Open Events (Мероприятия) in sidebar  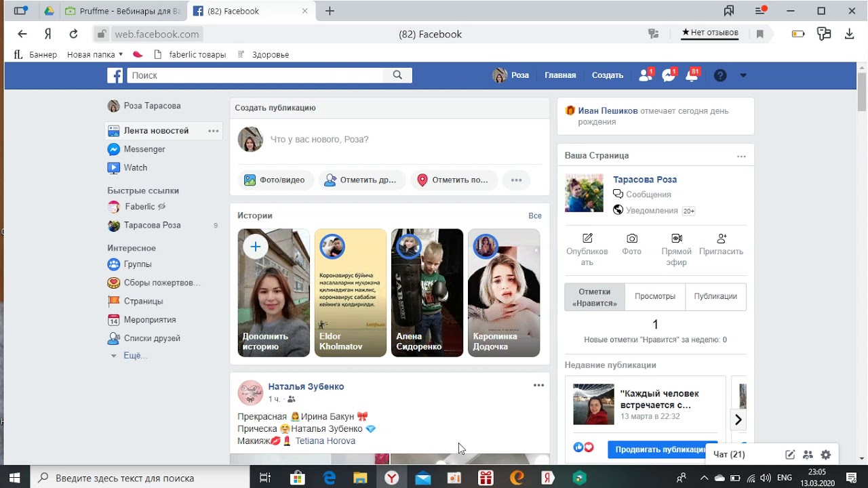click(150, 319)
